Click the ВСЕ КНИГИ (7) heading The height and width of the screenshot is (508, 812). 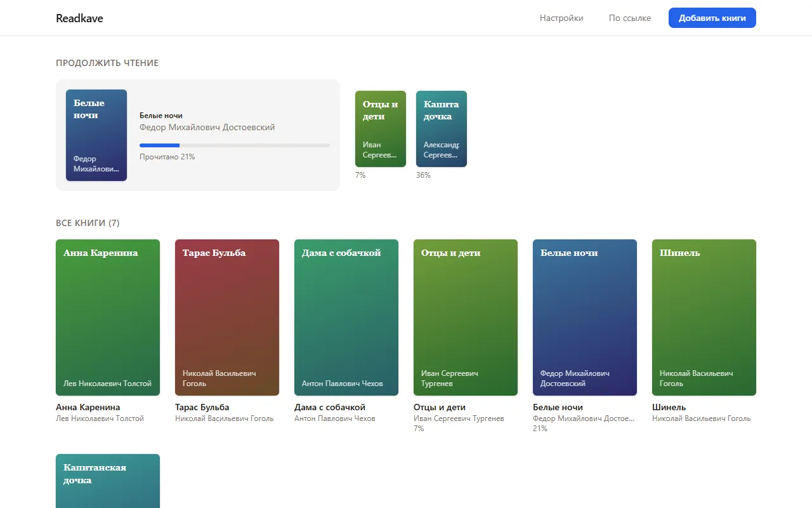pyautogui.click(x=88, y=223)
